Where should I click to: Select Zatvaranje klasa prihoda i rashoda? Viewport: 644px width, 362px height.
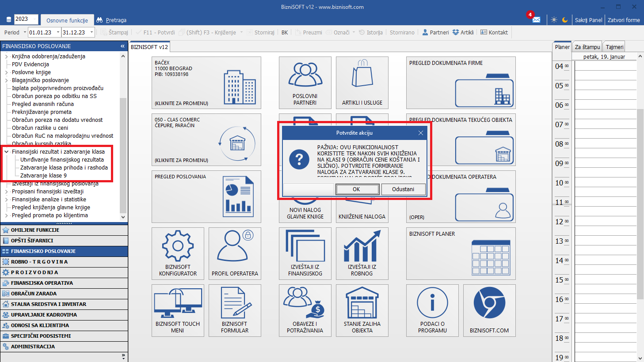coord(64,168)
